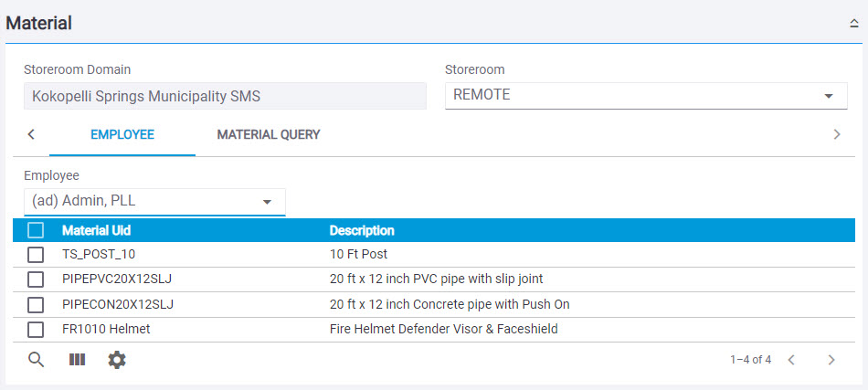Sort by the Description column header

click(362, 230)
